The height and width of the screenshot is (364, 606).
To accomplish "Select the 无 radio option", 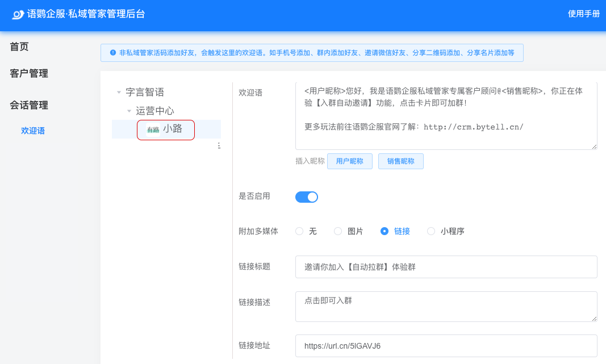I will (299, 231).
